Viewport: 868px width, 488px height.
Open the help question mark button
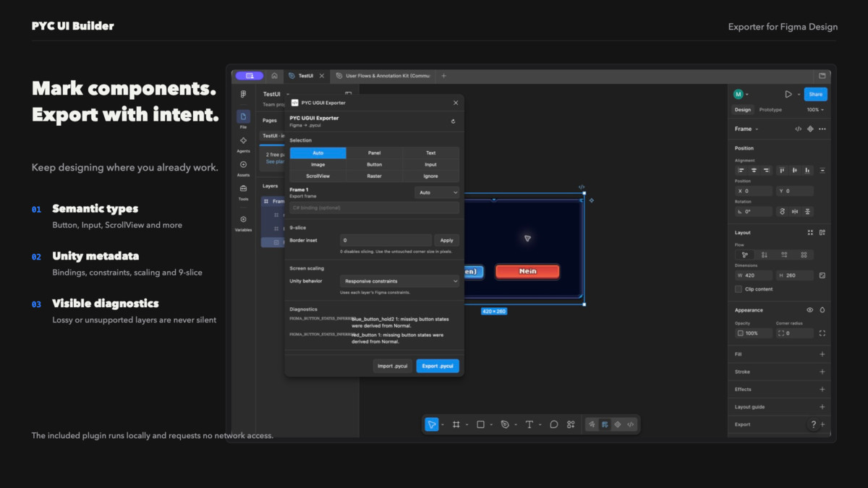(814, 425)
